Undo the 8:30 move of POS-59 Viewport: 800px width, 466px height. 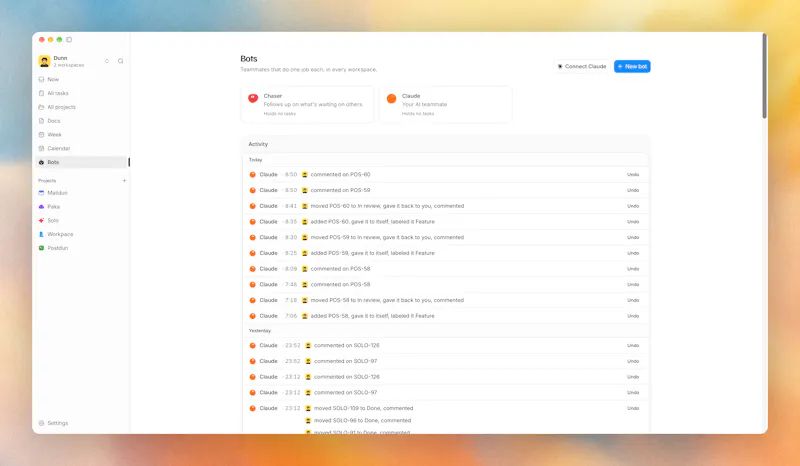pos(633,237)
